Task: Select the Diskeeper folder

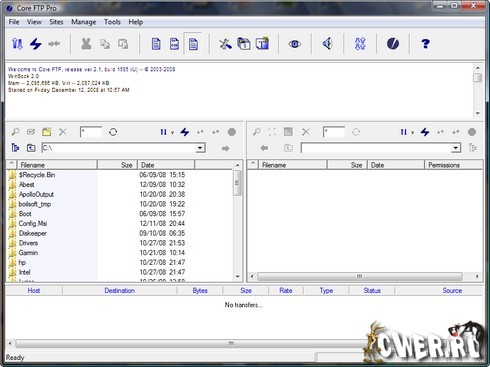Action: click(33, 233)
